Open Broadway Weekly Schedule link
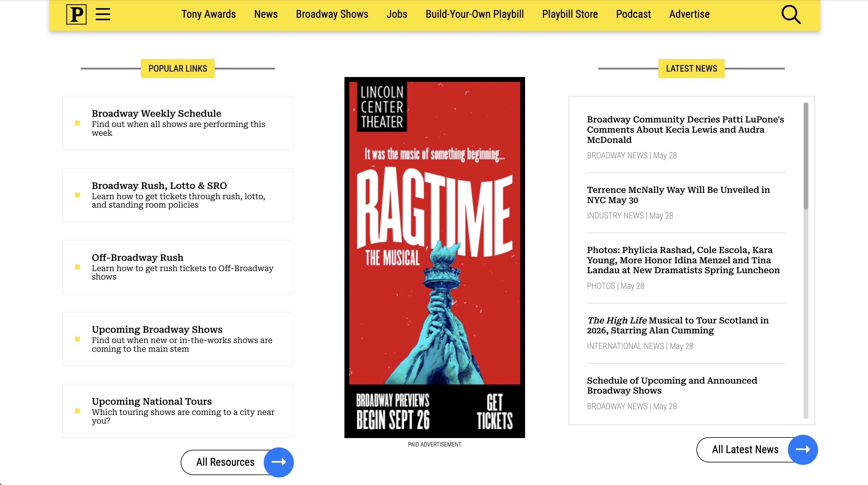The height and width of the screenshot is (485, 868). pyautogui.click(x=156, y=113)
